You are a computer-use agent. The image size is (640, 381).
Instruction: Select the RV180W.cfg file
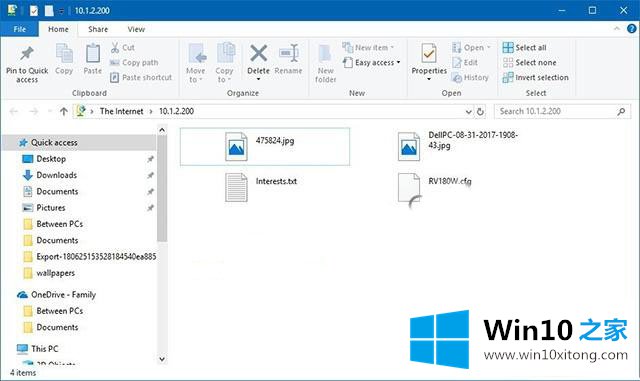click(x=435, y=188)
